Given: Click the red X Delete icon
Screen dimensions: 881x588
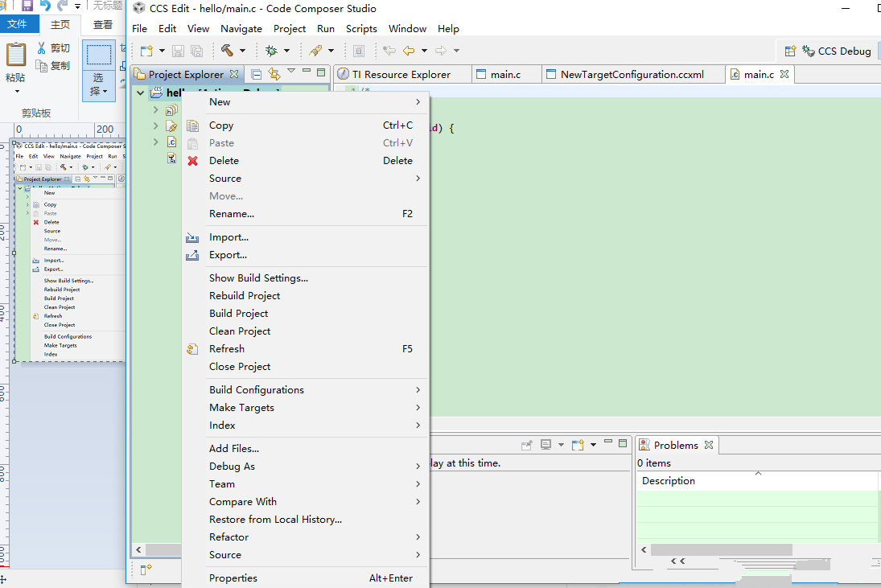Looking at the screenshot, I should (x=193, y=161).
